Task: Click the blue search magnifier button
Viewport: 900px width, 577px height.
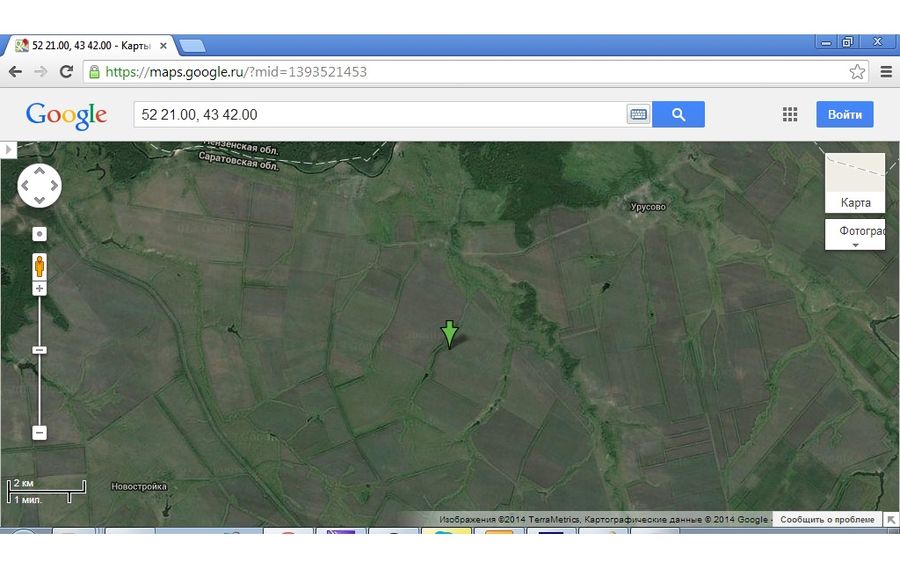Action: point(678,115)
